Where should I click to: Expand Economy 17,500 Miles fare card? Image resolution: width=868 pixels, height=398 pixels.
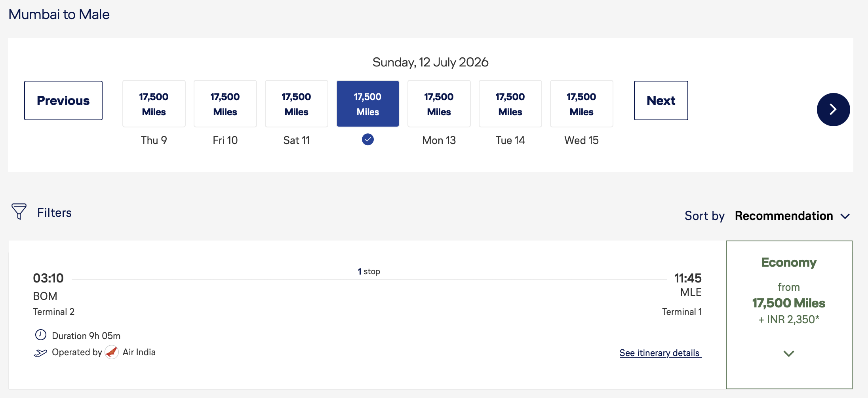[788, 303]
